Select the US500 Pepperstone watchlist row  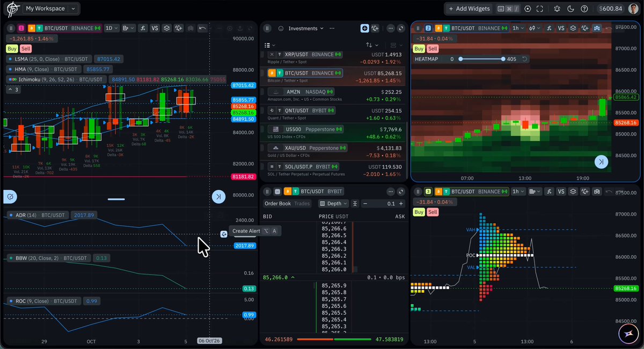(334, 132)
